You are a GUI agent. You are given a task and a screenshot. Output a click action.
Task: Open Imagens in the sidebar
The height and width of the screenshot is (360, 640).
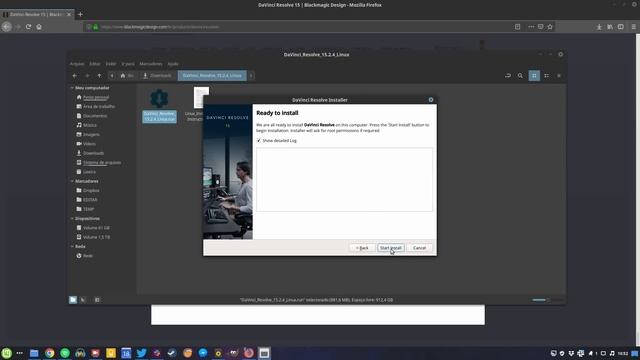pos(91,134)
